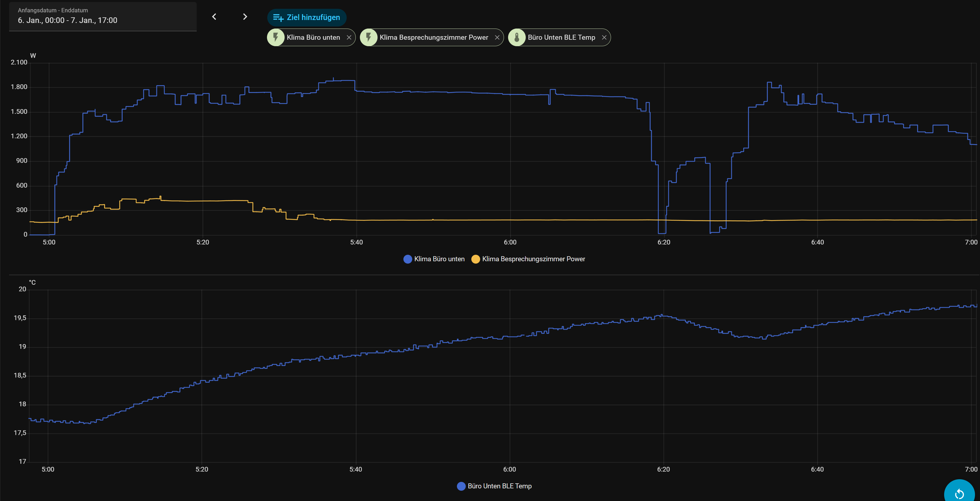This screenshot has height=501, width=980.
Task: Remove Klima Besprechungszimmer Power chip
Action: (497, 37)
